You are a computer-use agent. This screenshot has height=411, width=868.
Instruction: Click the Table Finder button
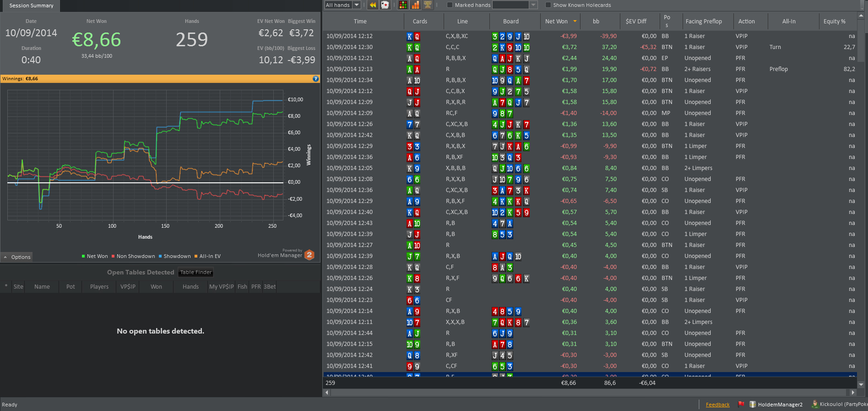coord(196,272)
